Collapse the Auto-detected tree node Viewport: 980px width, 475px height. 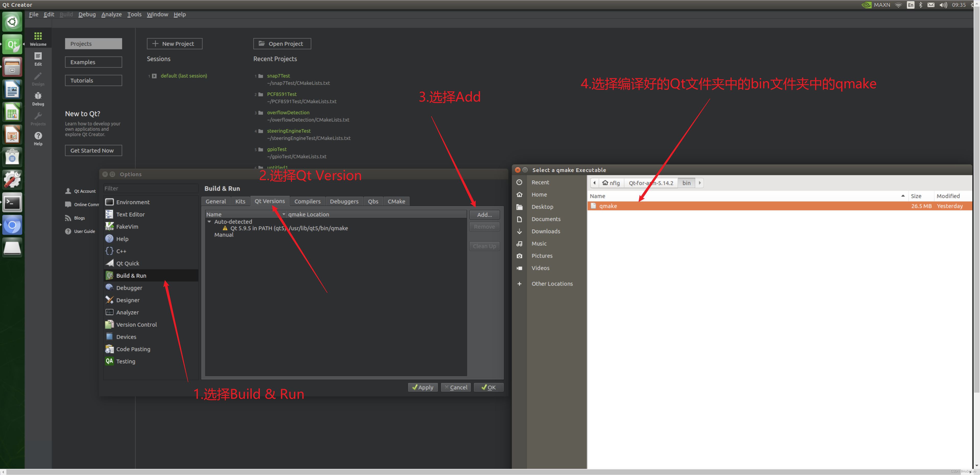[209, 221]
